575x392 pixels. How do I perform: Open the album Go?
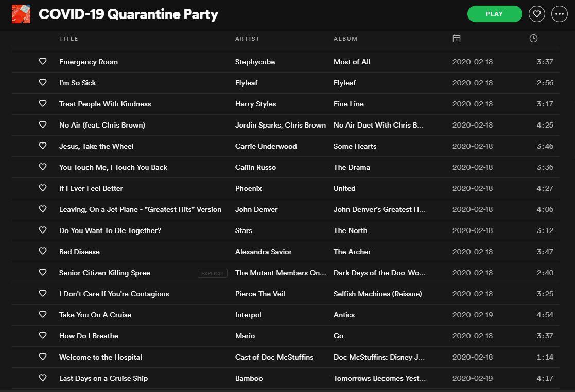coord(338,336)
